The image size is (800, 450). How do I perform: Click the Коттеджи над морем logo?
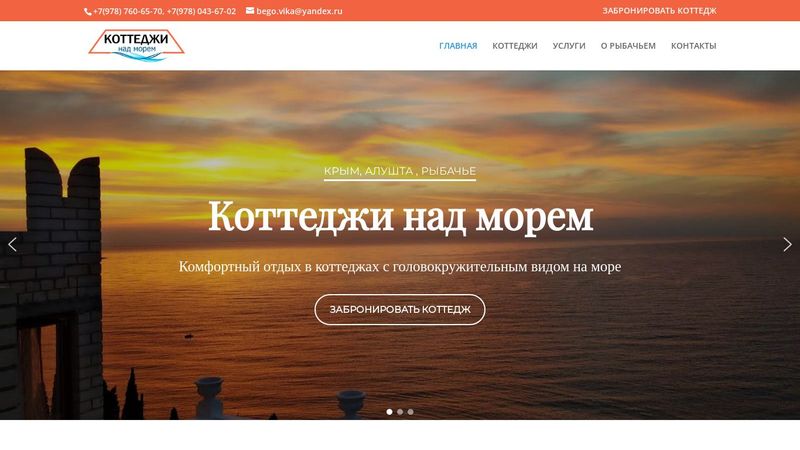pyautogui.click(x=136, y=45)
